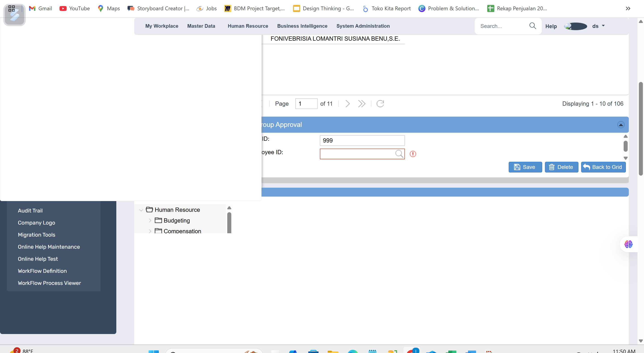Open WorkFlow Definition in sidebar
The width and height of the screenshot is (644, 353).
click(x=42, y=271)
